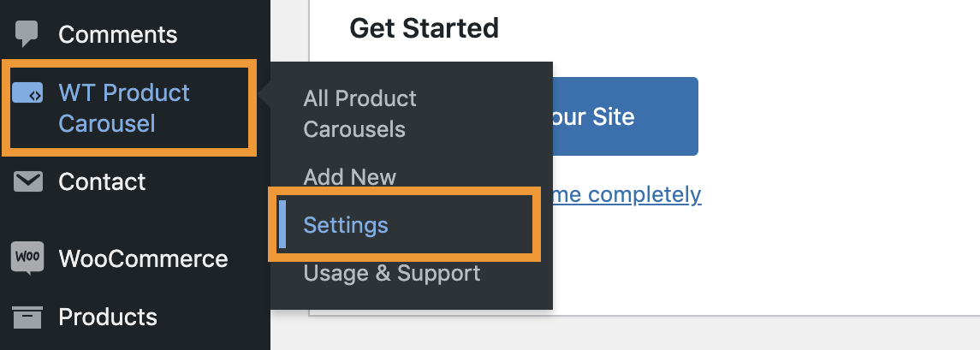
Task: Open the WooCommerce menu item
Action: (x=143, y=258)
